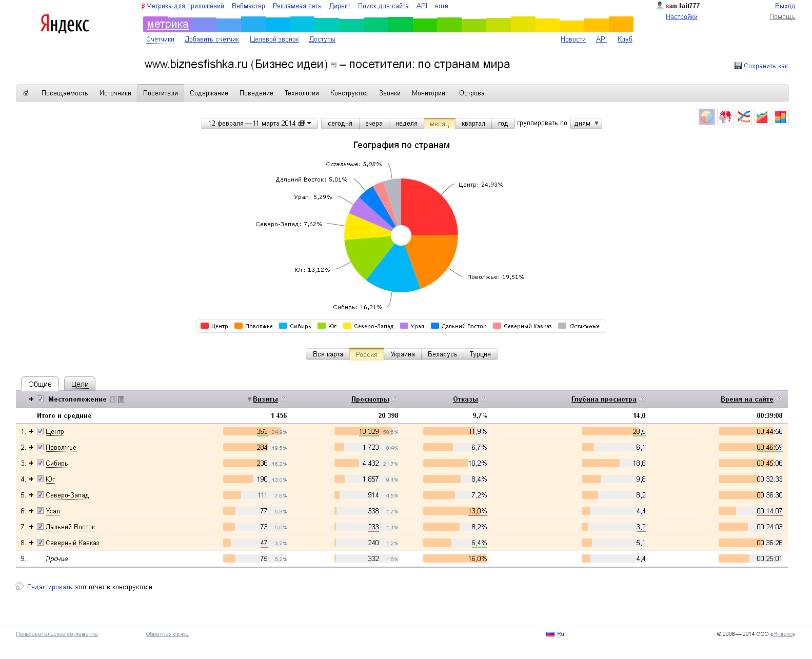Image resolution: width=812 pixels, height=659 pixels.
Task: Click the Выход logout link
Action: coord(785,6)
